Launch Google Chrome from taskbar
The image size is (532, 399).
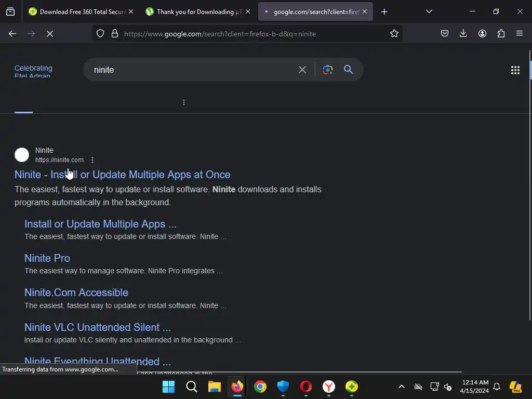pyautogui.click(x=260, y=387)
